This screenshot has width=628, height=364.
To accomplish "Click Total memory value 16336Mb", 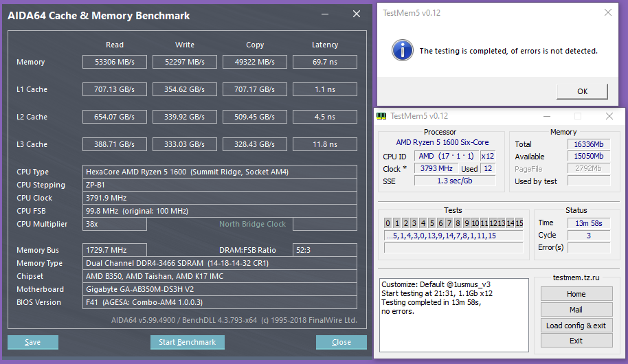I will 589,144.
